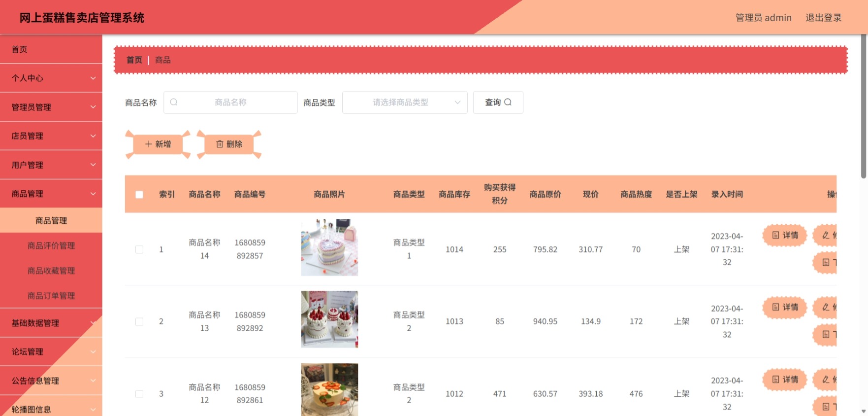Click stock value 1012
Viewport: 868px width, 416px height.
pos(454,394)
